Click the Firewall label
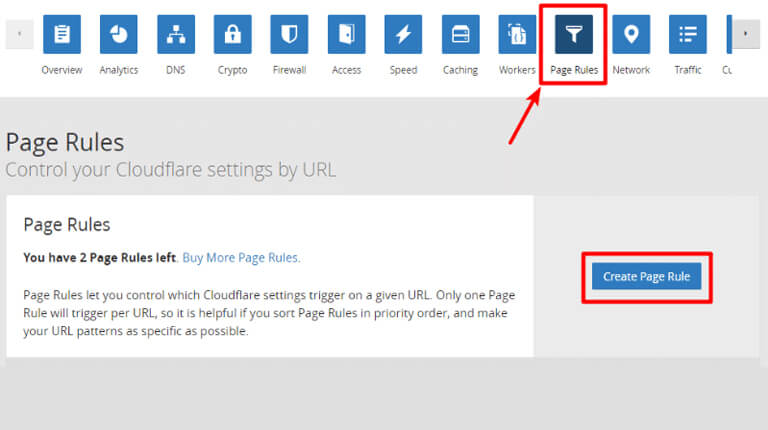 289,70
